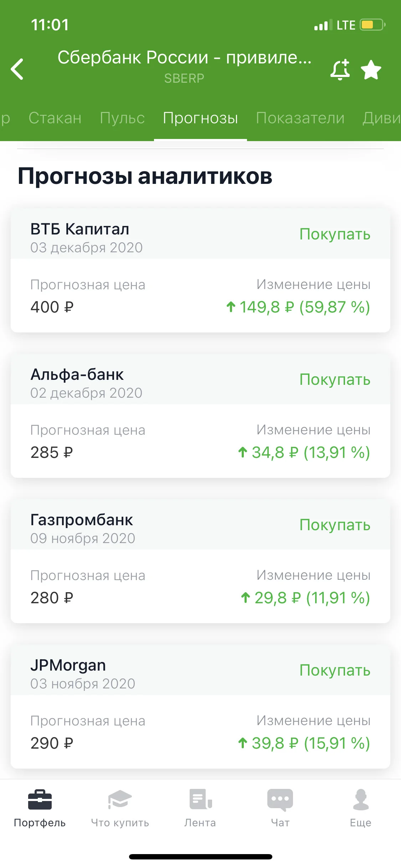Open the Альфа-банк forecast card
This screenshot has width=401, height=868.
pyautogui.click(x=200, y=416)
